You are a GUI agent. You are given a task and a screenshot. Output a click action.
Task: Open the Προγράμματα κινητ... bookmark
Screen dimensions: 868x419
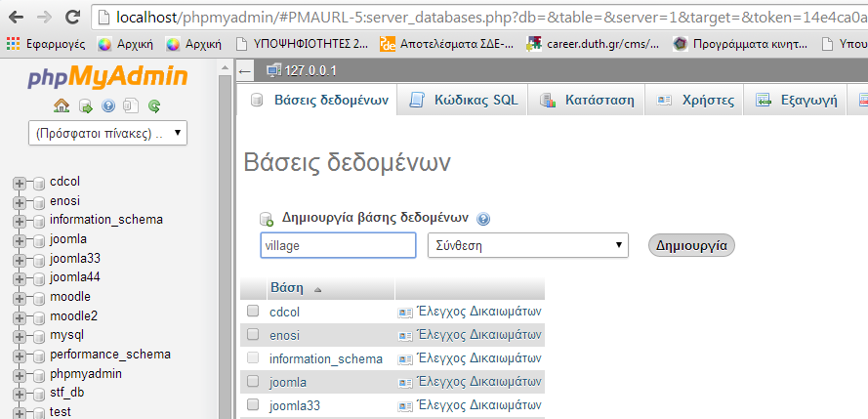[x=740, y=44]
